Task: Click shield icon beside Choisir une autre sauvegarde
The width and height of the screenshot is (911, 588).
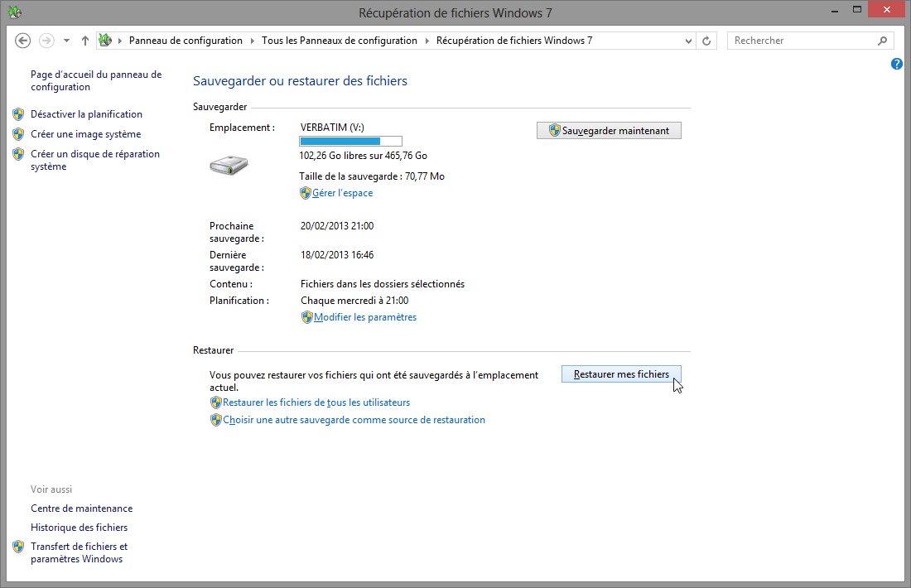Action: pos(216,420)
